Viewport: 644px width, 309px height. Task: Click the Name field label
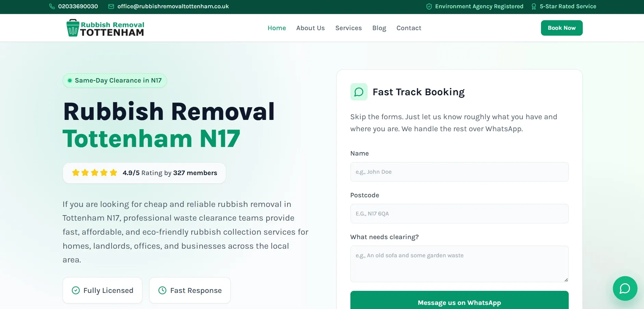pyautogui.click(x=359, y=153)
